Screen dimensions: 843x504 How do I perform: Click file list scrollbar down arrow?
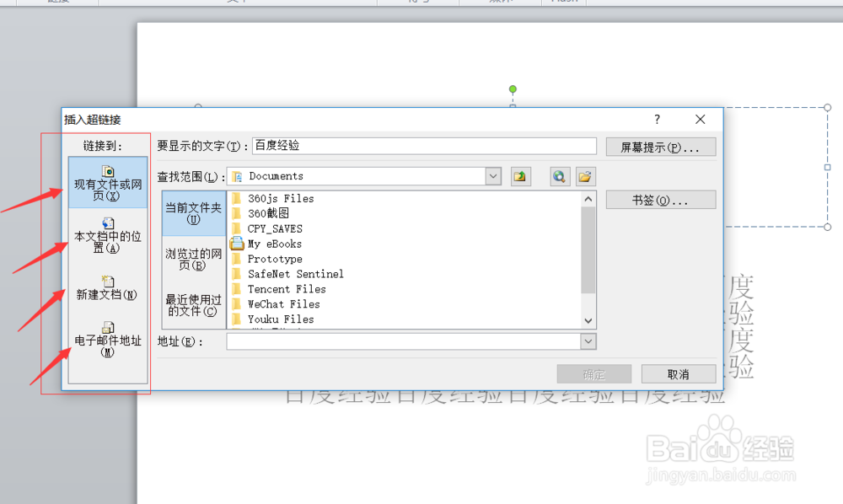(588, 321)
